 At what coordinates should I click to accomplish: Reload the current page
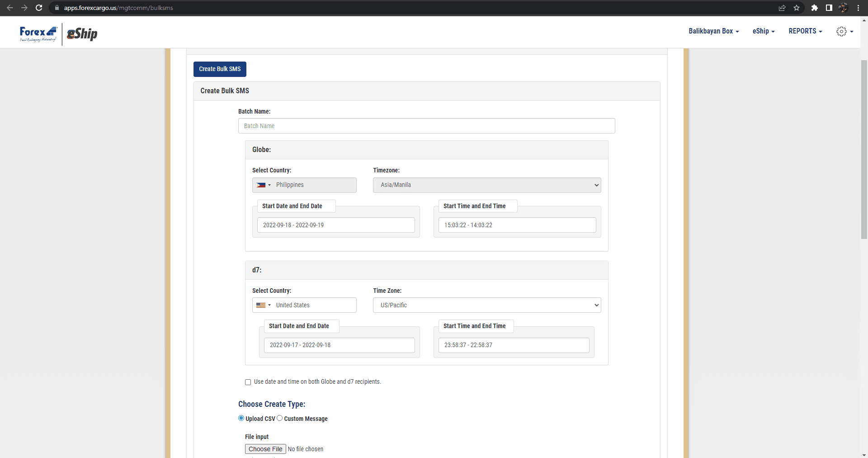click(39, 8)
